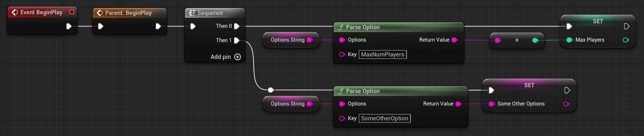
Task: Click the Then 1 execution output pin
Action: coord(237,40)
